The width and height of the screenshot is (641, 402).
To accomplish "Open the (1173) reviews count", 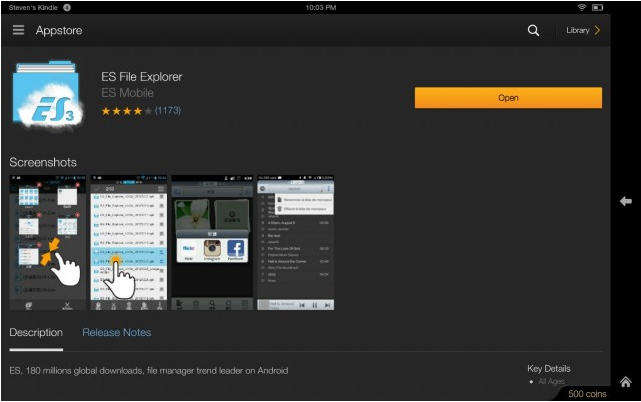I will click(x=168, y=110).
